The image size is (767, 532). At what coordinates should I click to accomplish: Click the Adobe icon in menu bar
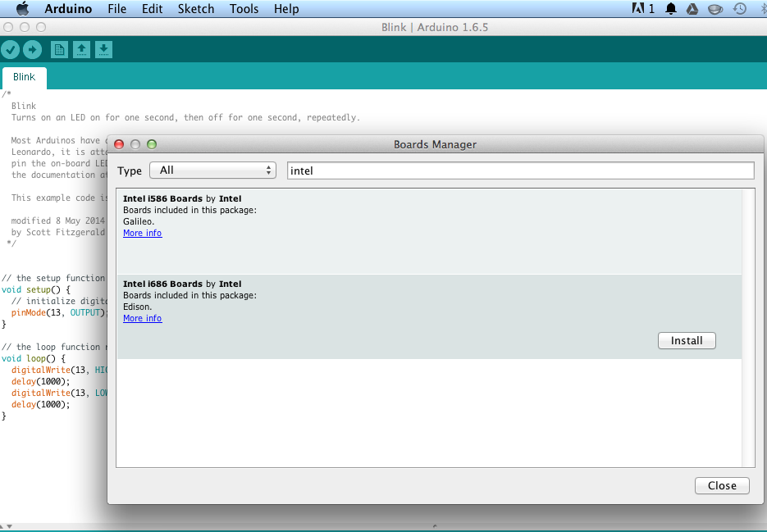tap(638, 9)
